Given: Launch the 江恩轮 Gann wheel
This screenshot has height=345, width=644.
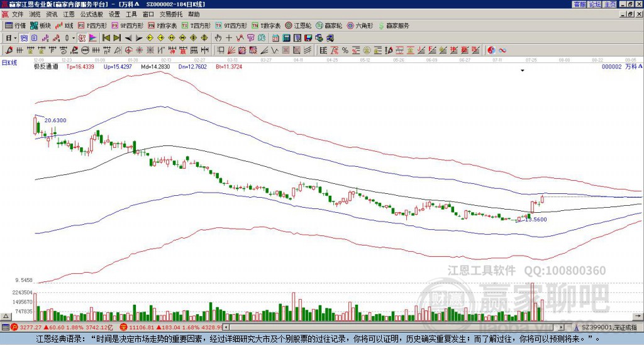Looking at the screenshot, I should [x=298, y=25].
